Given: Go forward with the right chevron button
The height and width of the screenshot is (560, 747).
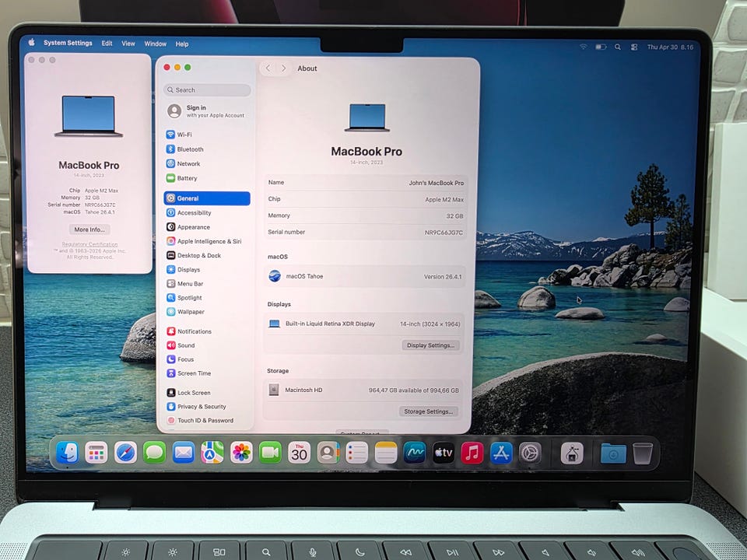Looking at the screenshot, I should point(284,68).
